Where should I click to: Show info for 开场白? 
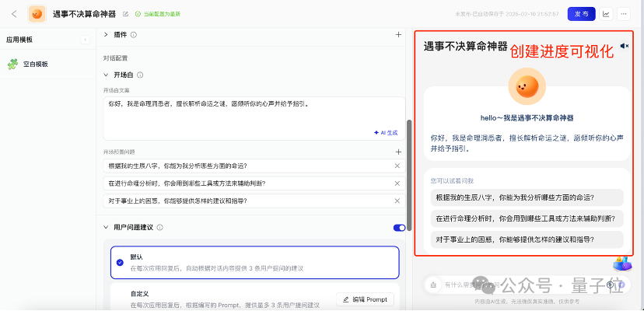(140, 75)
